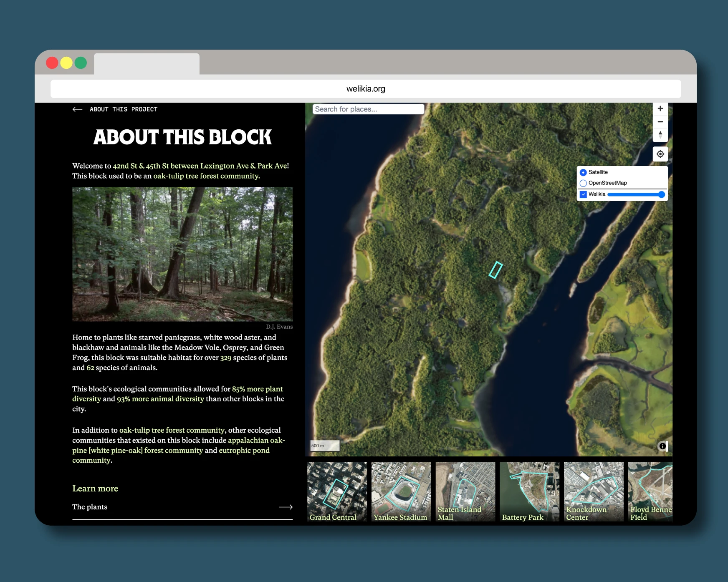This screenshot has height=582, width=728.
Task: Click the browser tab at top
Action: (147, 64)
